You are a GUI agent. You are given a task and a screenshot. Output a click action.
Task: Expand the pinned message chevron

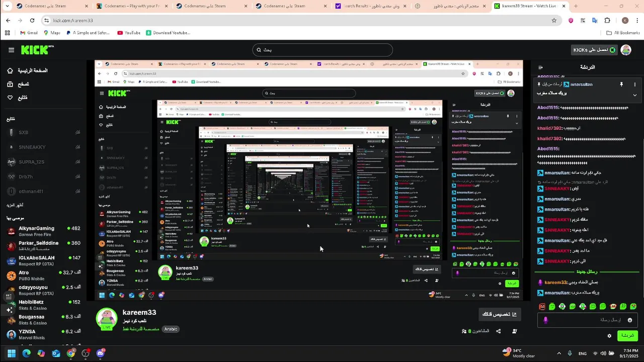(x=634, y=95)
